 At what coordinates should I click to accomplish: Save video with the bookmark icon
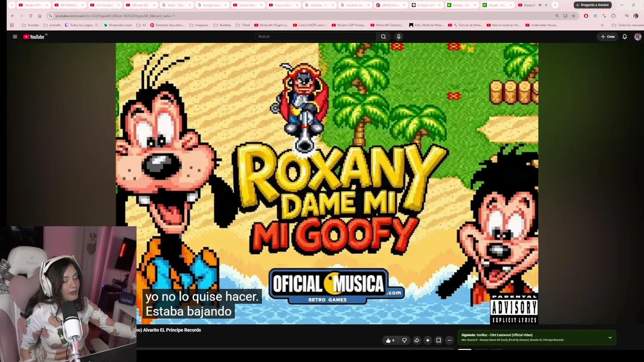(x=438, y=340)
